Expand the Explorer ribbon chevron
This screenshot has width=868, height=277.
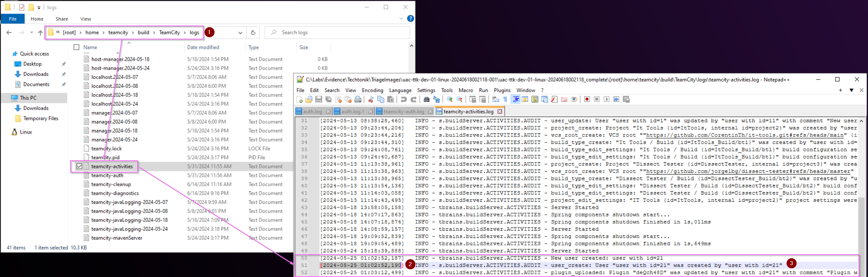401,19
